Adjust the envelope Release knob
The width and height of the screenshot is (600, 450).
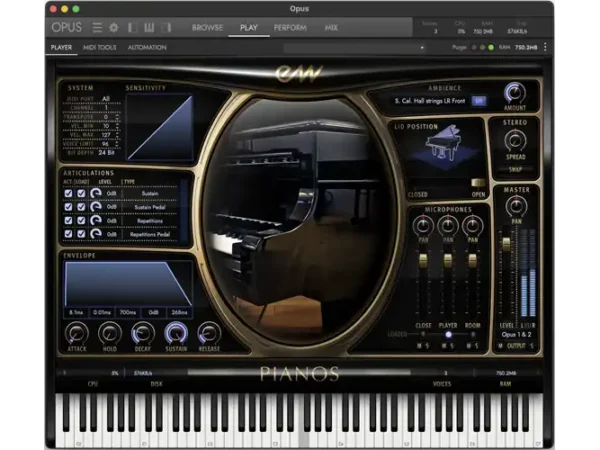[x=209, y=333]
